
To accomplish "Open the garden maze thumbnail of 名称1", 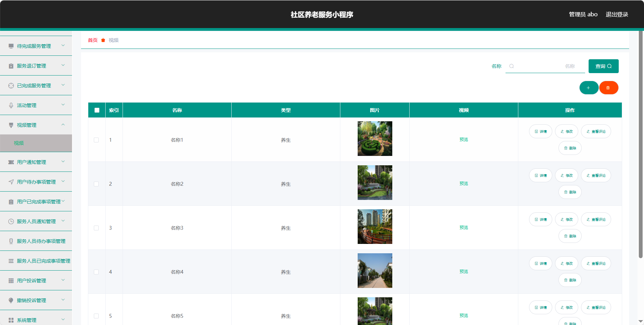I will click(375, 139).
